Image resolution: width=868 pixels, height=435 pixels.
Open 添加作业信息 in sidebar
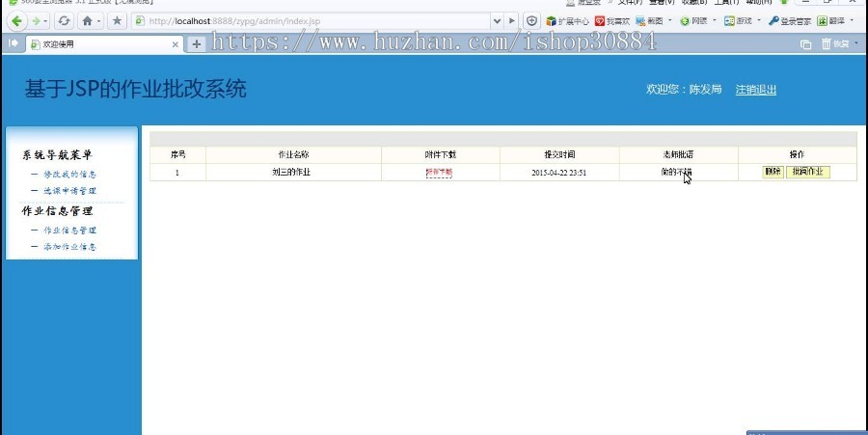point(69,247)
